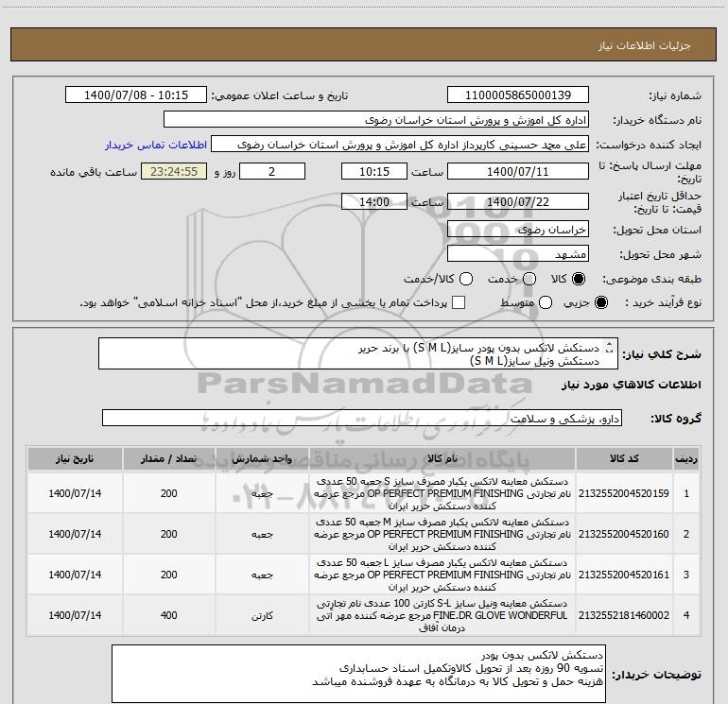Select the کالا radio button
Image resolution: width=728 pixels, height=704 pixels.
click(x=579, y=279)
